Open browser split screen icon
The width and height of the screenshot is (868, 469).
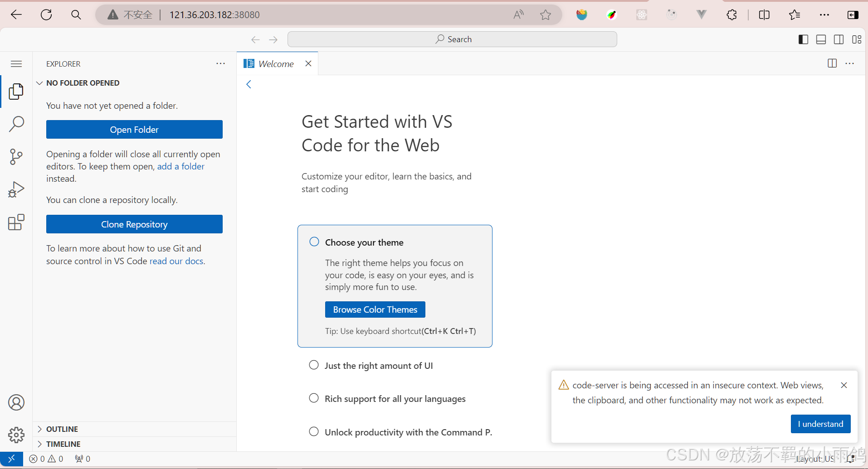tap(764, 15)
